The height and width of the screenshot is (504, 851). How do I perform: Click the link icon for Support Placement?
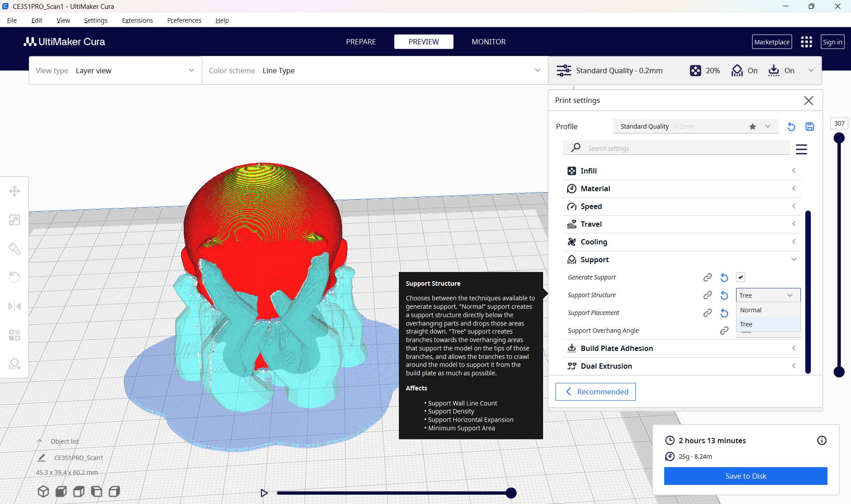pyautogui.click(x=708, y=313)
